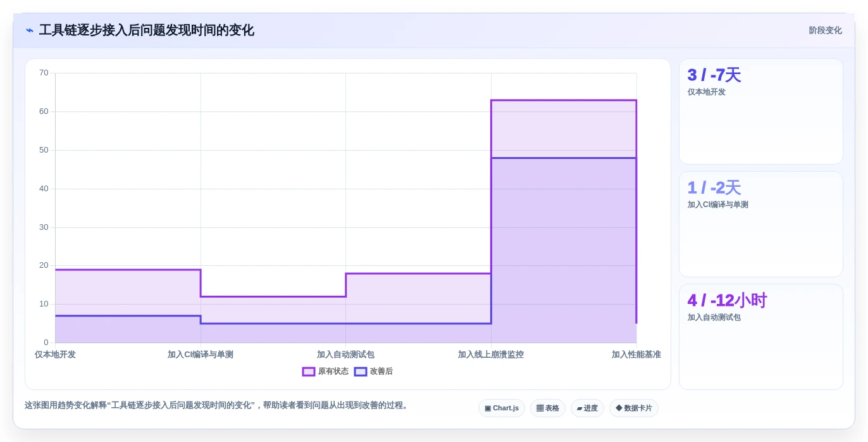This screenshot has height=442, width=868.
Task: Click the y-axis value 20
Action: click(x=44, y=265)
